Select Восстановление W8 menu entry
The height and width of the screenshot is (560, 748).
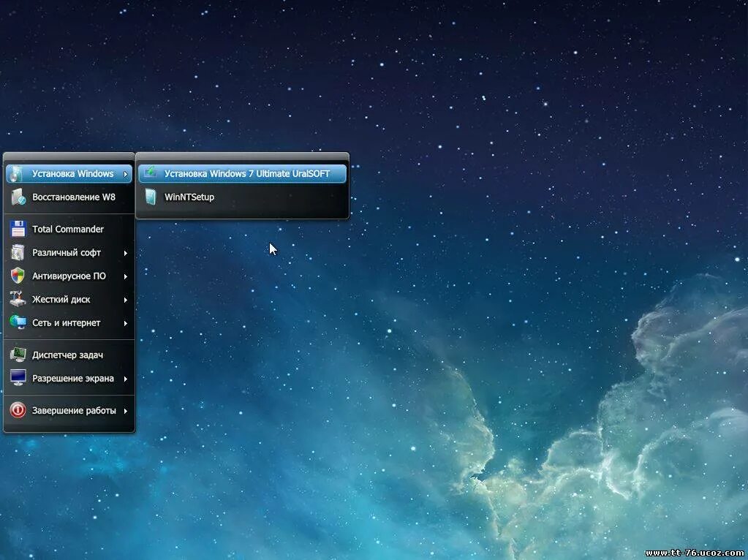[69, 197]
